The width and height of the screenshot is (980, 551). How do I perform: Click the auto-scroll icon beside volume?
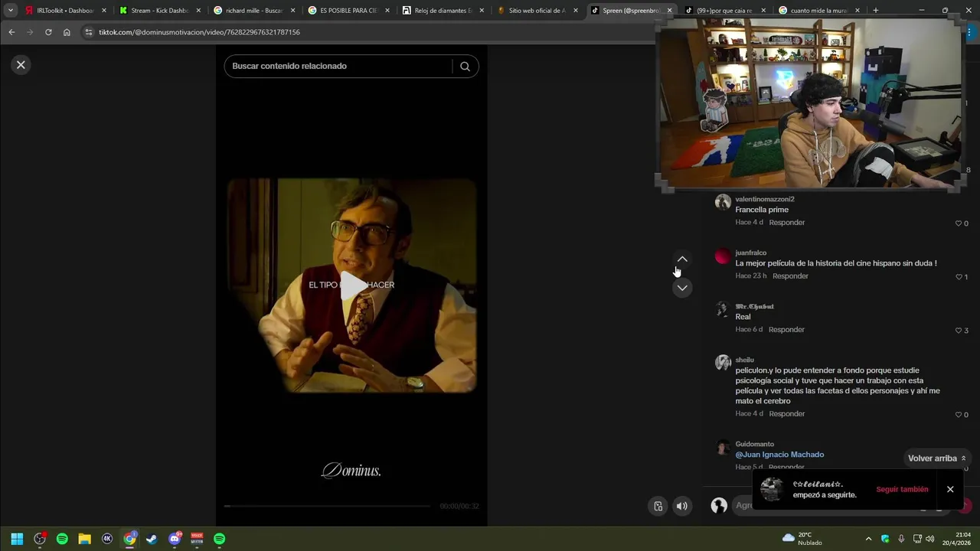(x=658, y=506)
